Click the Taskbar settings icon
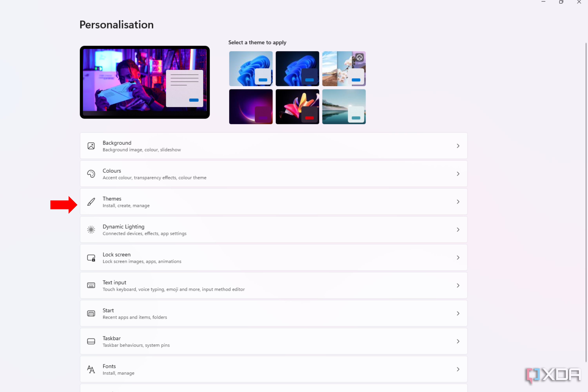This screenshot has width=588, height=392. pos(91,341)
